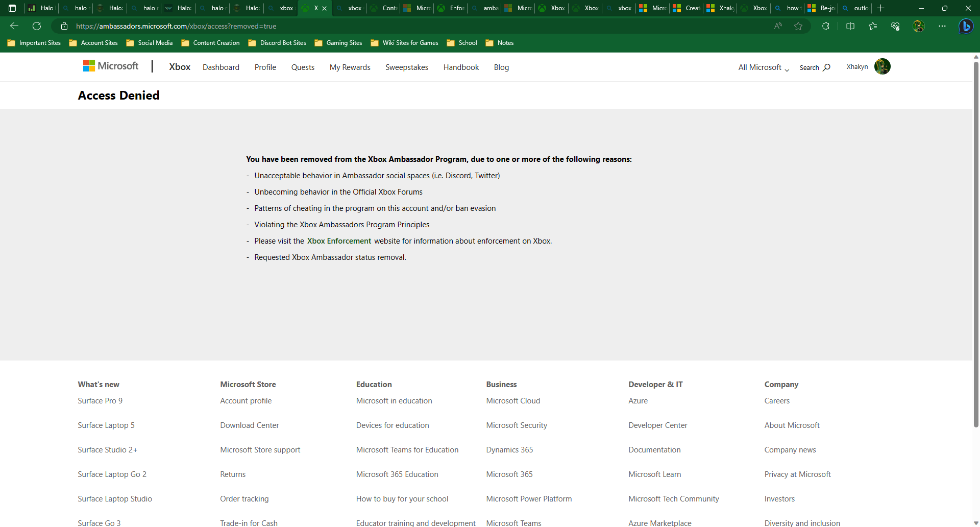Screen dimensions: 980x527
Task: Open the Privacy at Microsoft link
Action: (797, 474)
